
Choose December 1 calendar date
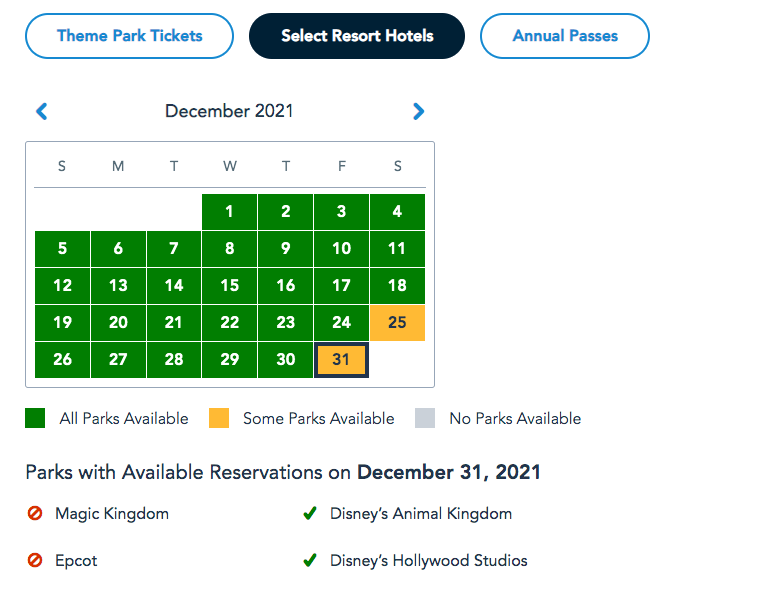[x=229, y=212]
